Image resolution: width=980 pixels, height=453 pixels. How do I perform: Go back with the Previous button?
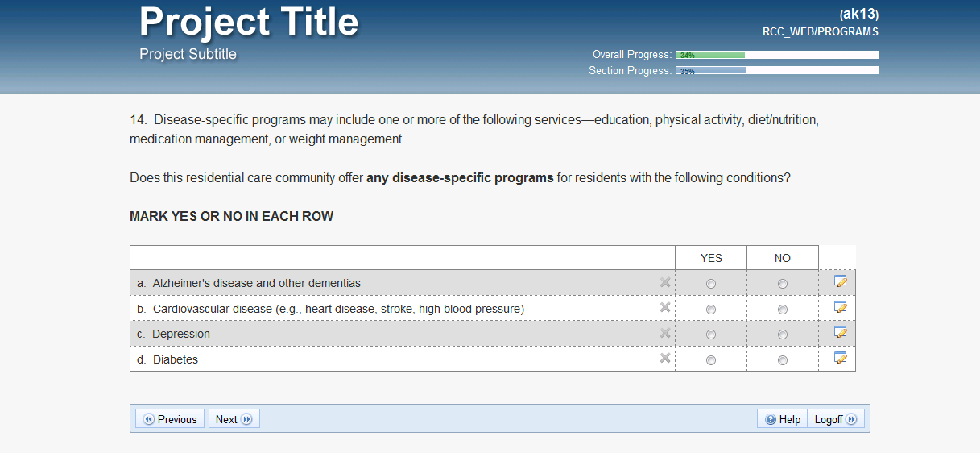(x=170, y=419)
